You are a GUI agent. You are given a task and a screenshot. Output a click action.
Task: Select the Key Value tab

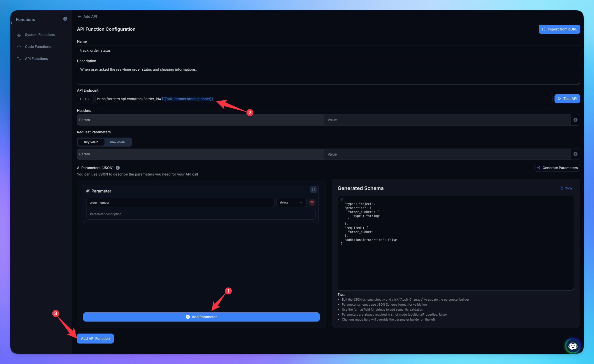(x=91, y=142)
